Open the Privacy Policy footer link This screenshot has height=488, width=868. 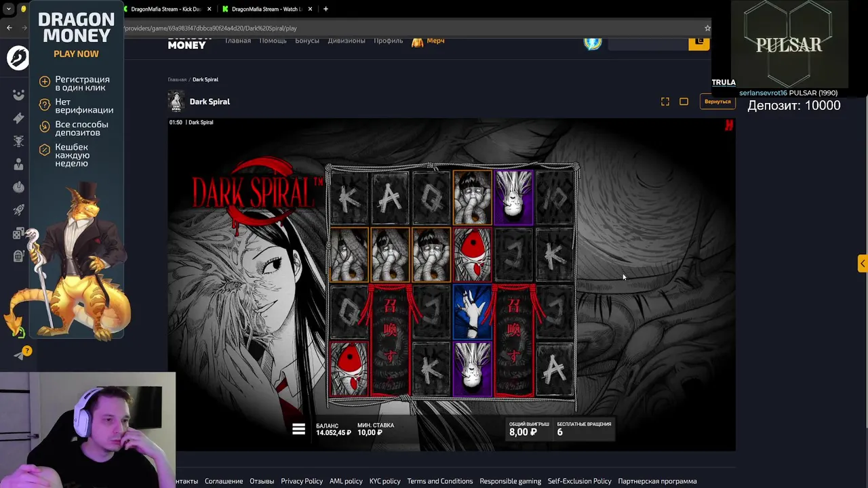click(302, 481)
